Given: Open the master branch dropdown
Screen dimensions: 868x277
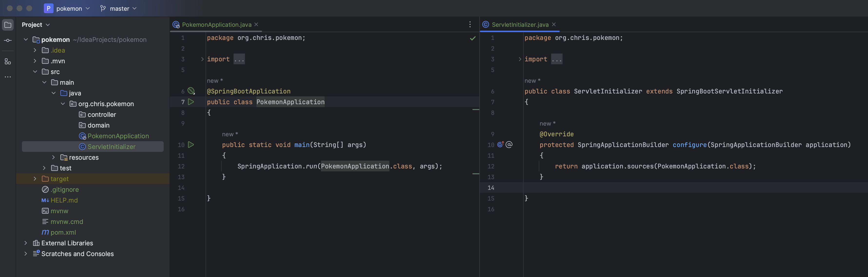Looking at the screenshot, I should [119, 9].
